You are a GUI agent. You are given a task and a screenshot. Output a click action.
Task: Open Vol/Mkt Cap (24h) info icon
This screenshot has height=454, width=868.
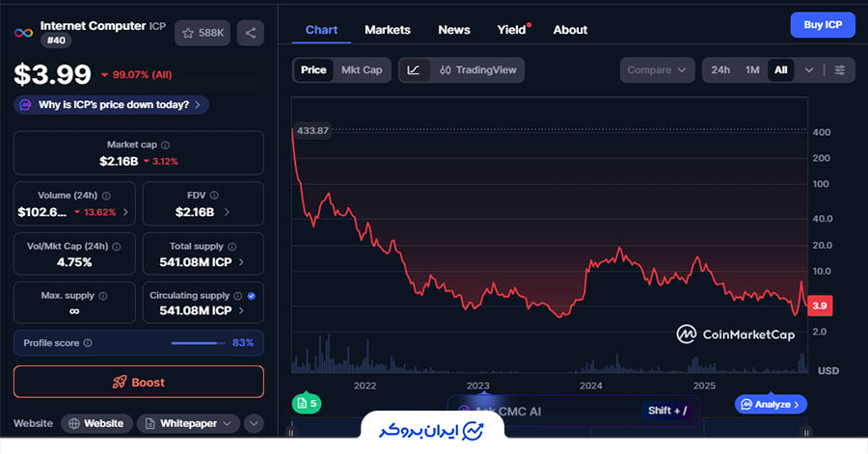117,247
